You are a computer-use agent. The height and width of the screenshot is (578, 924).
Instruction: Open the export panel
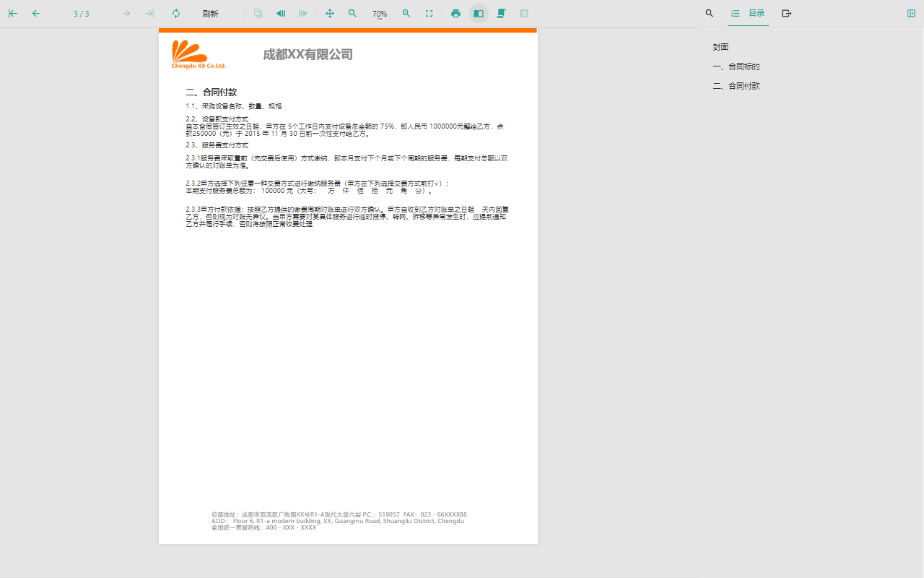tap(787, 14)
